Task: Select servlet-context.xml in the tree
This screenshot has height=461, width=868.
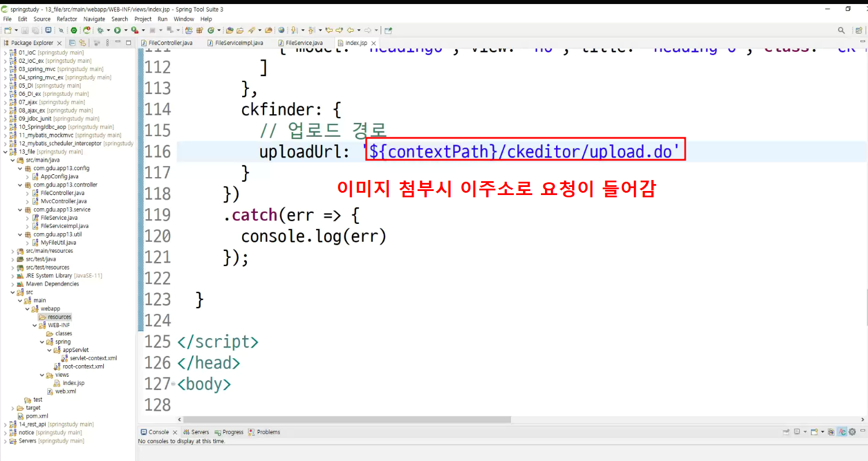Action: point(89,358)
